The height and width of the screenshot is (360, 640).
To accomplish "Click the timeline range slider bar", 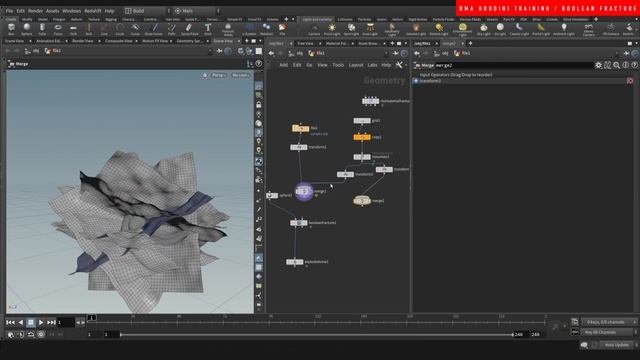I will coord(316,335).
